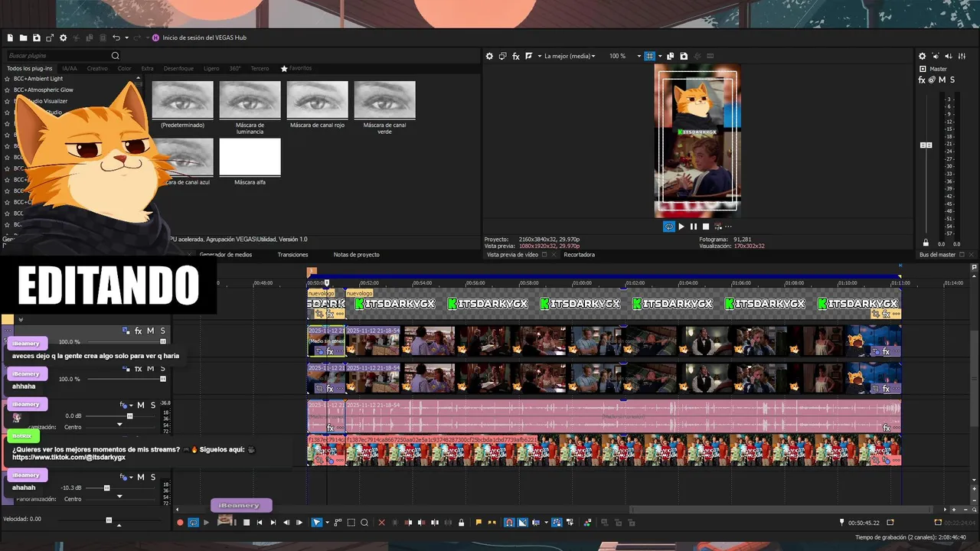Open a project with the folder icon

coord(24,37)
